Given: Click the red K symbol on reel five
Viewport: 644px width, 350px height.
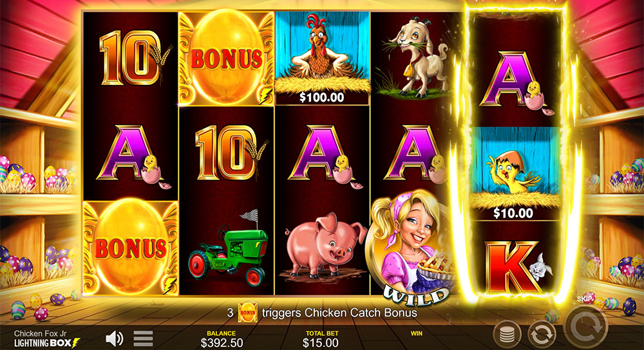Looking at the screenshot, I should 514,267.
